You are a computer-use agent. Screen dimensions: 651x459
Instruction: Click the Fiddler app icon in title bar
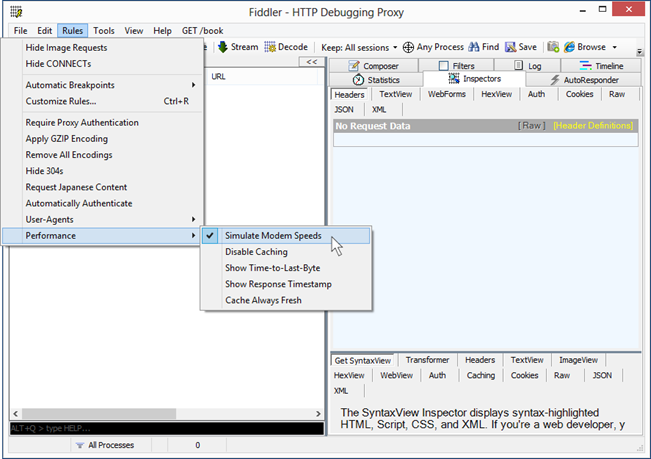coord(16,12)
